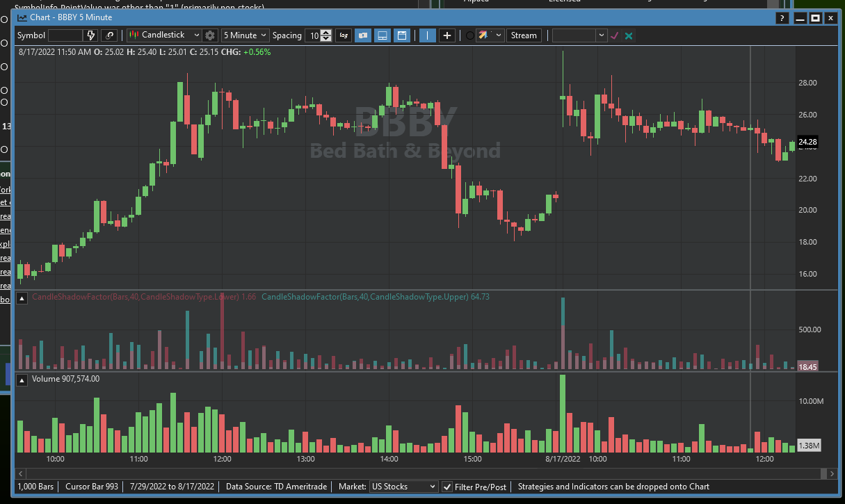Image resolution: width=845 pixels, height=504 pixels.
Task: Open the Candlestick chart style dropdown
Action: point(164,35)
